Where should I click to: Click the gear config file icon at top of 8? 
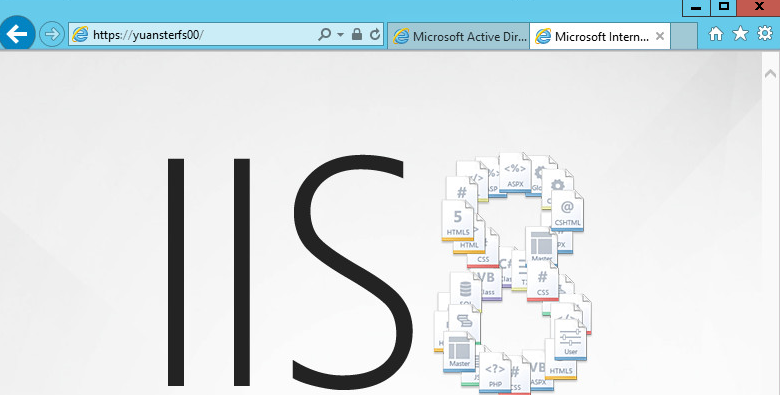click(557, 189)
